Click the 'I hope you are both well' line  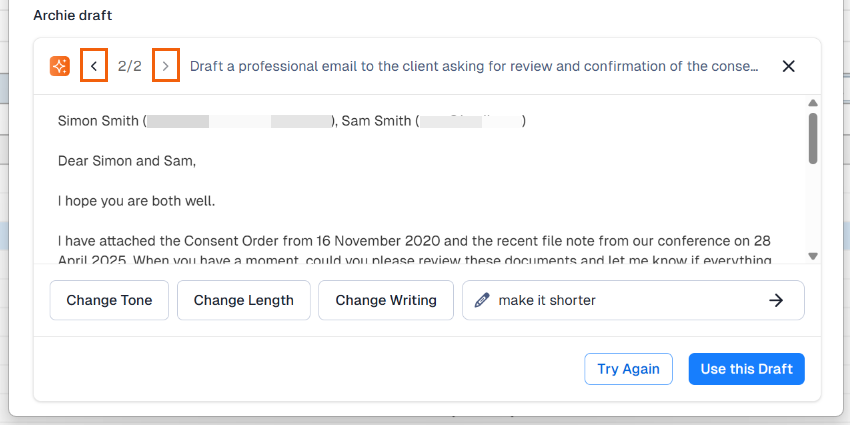137,201
